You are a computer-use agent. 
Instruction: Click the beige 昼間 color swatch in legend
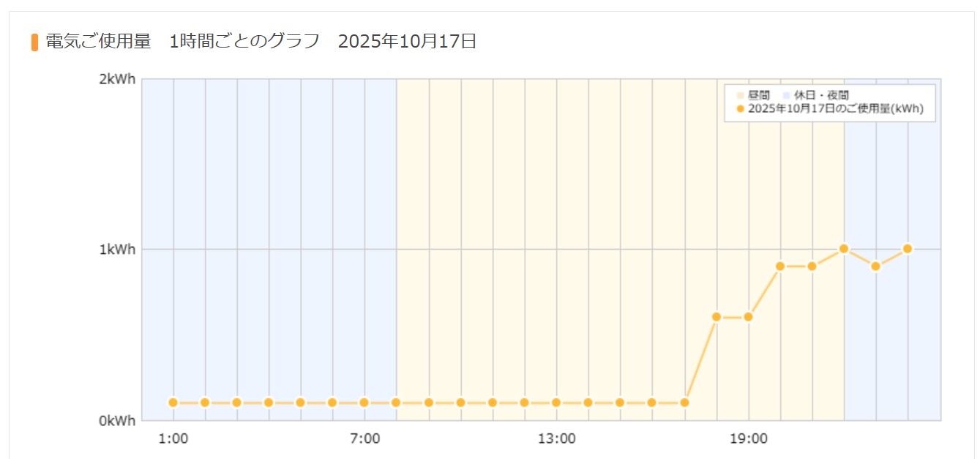click(x=740, y=96)
